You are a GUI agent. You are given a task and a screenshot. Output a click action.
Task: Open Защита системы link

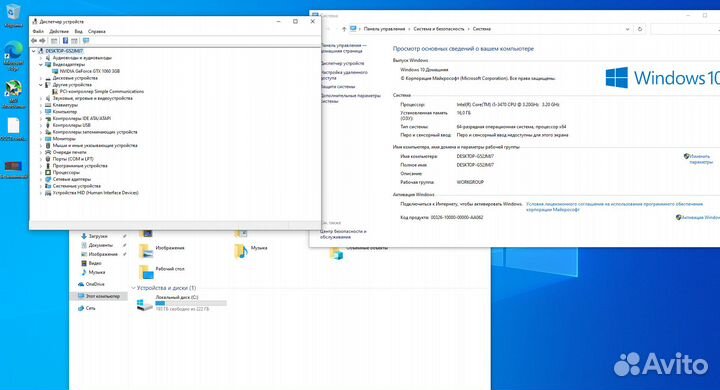338,86
